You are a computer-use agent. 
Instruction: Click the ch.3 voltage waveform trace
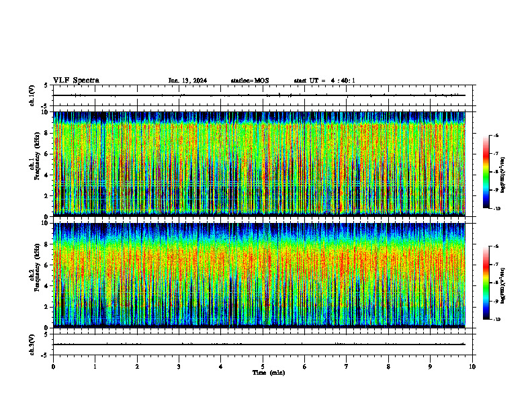[259, 345]
